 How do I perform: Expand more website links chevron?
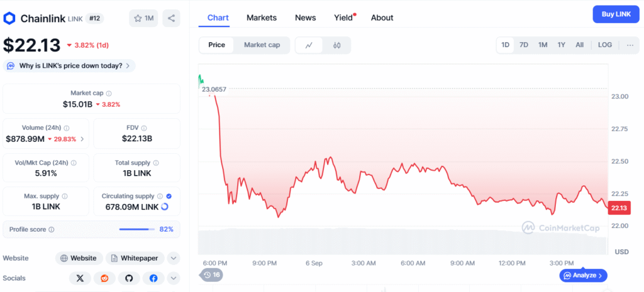[174, 258]
